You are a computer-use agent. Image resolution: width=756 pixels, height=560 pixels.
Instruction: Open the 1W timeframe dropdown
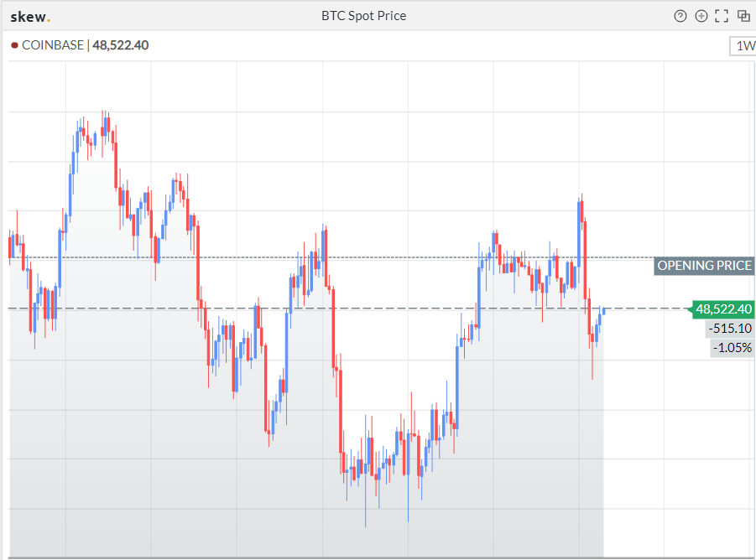(743, 46)
